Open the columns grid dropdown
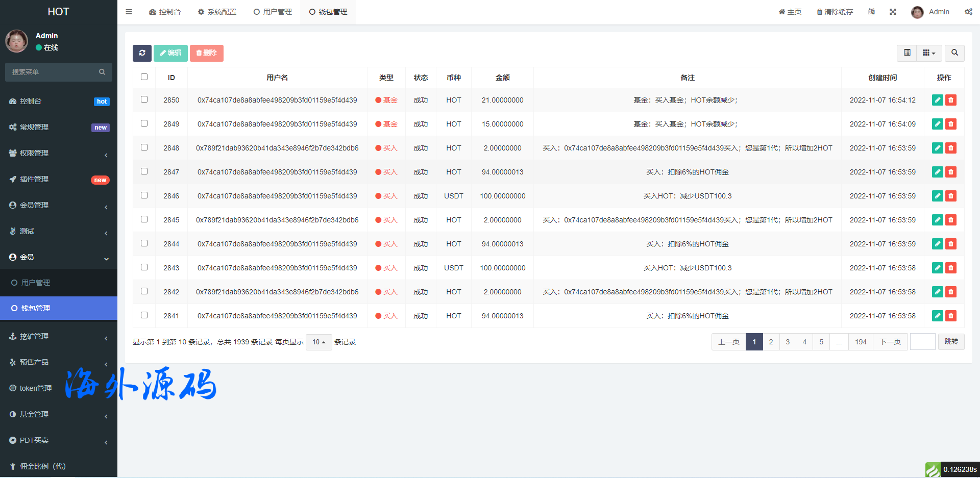Screen dimensions: 980x478 pyautogui.click(x=928, y=53)
